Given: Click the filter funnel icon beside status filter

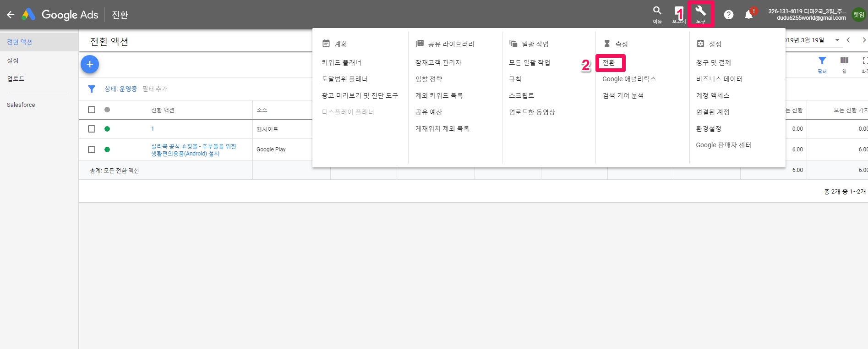Looking at the screenshot, I should (92, 89).
